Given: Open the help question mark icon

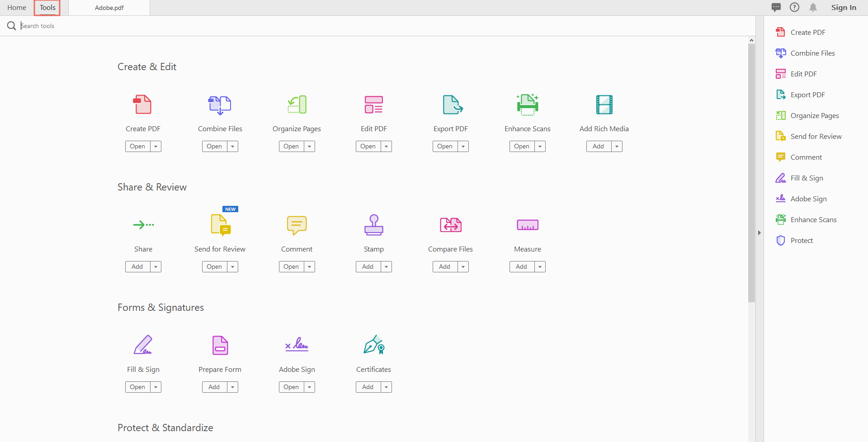Looking at the screenshot, I should (x=794, y=7).
